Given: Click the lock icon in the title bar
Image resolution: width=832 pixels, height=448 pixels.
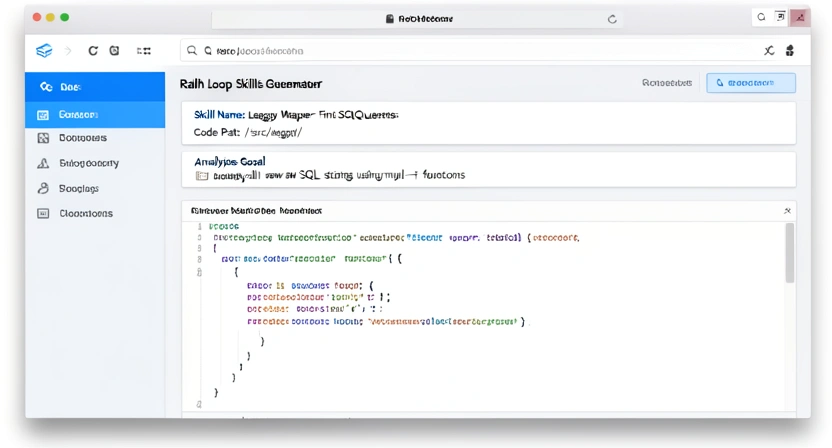Looking at the screenshot, I should click(x=389, y=19).
